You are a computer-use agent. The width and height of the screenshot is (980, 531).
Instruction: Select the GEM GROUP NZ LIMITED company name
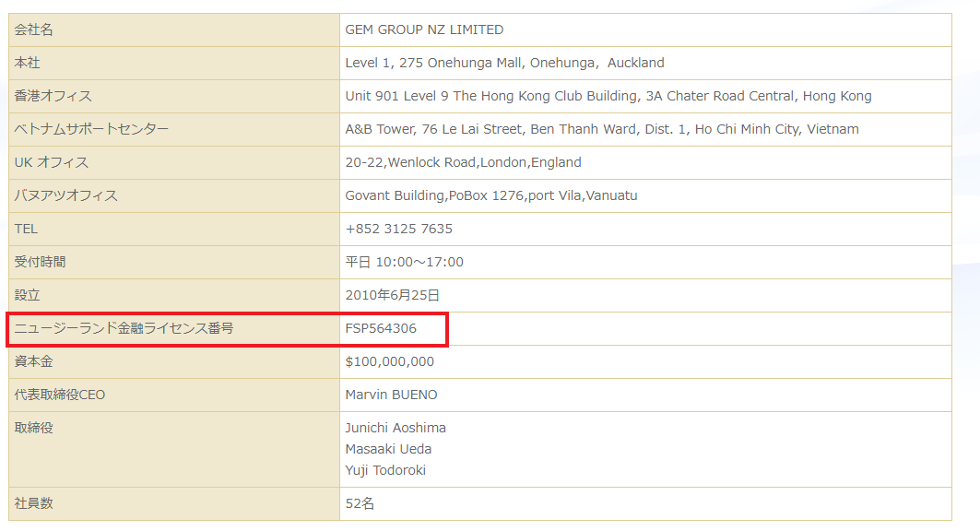click(424, 30)
